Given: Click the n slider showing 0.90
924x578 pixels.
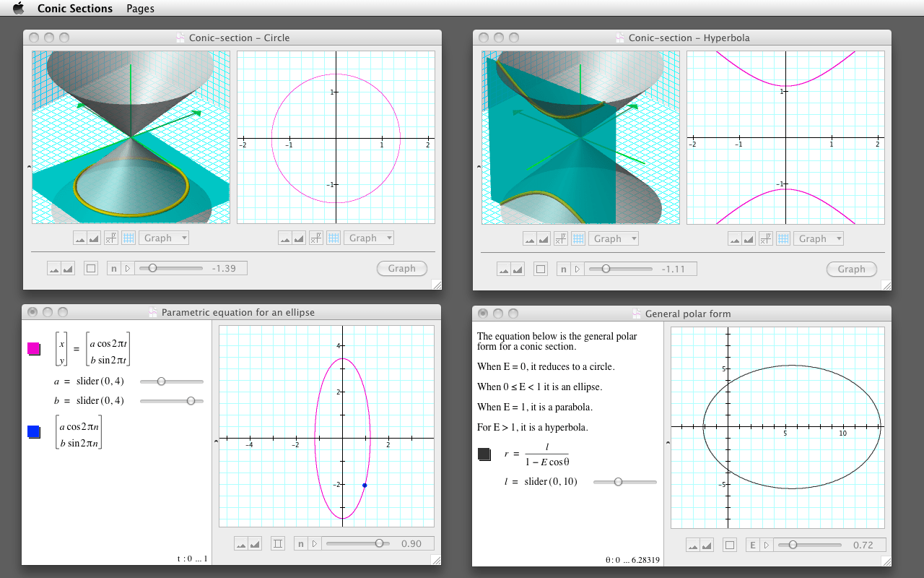Looking at the screenshot, I should [x=358, y=543].
